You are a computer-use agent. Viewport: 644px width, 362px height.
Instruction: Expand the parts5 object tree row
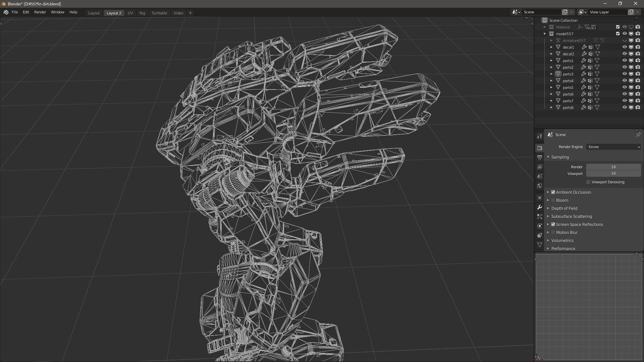551,87
